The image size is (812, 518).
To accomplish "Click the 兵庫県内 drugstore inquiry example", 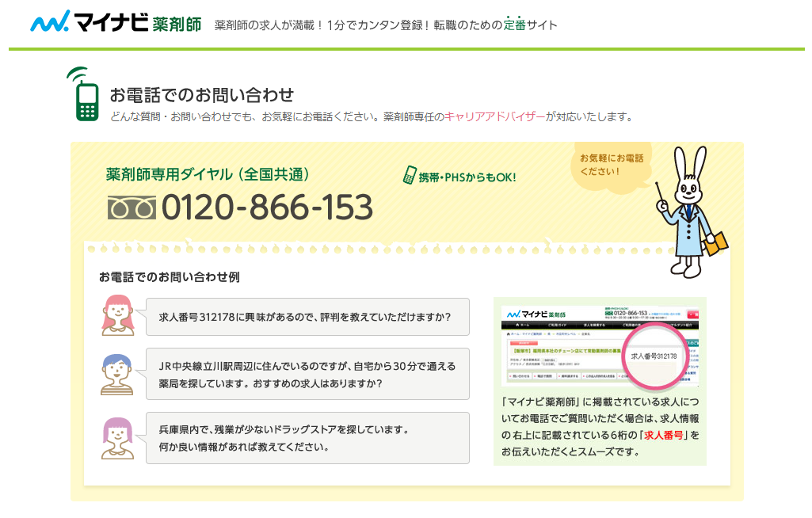I will [x=307, y=438].
